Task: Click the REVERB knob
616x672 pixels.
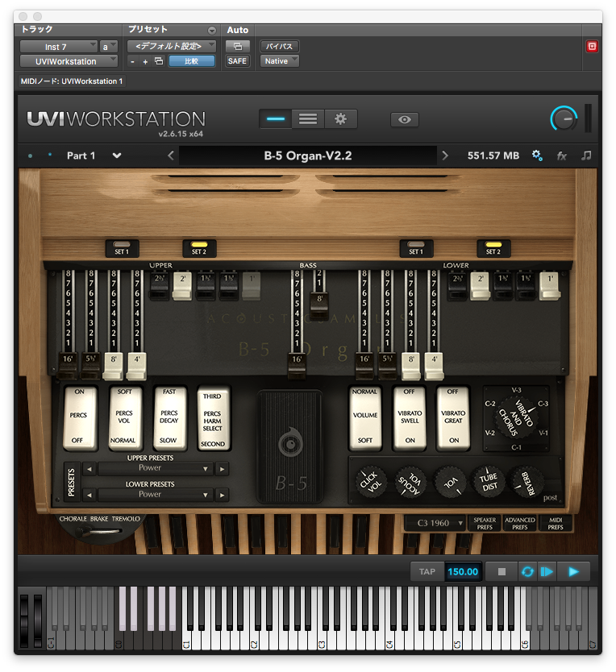Action: [526, 482]
